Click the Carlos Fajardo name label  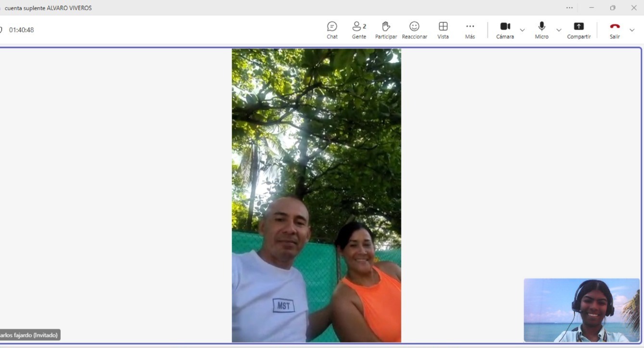(x=29, y=335)
